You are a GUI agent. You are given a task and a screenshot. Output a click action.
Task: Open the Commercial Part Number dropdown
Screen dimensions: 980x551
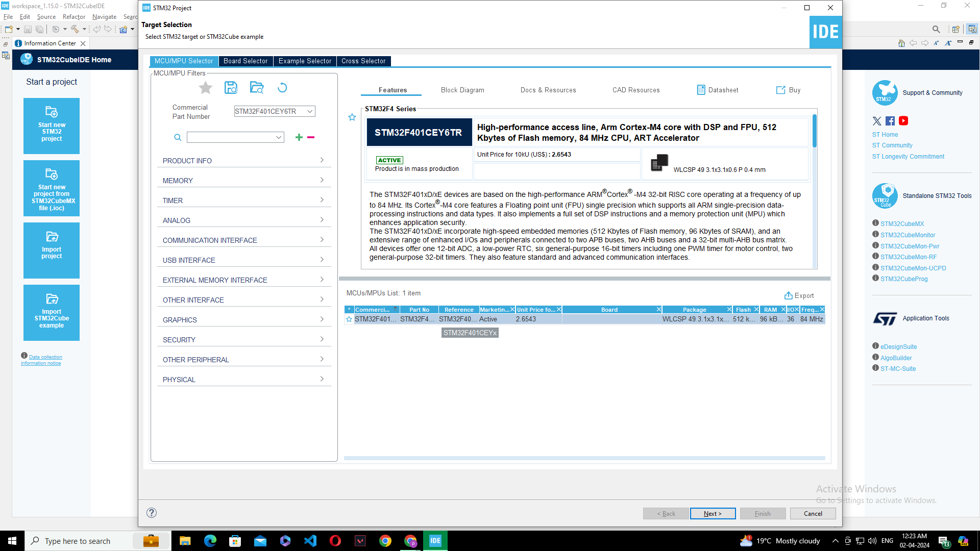pyautogui.click(x=310, y=111)
